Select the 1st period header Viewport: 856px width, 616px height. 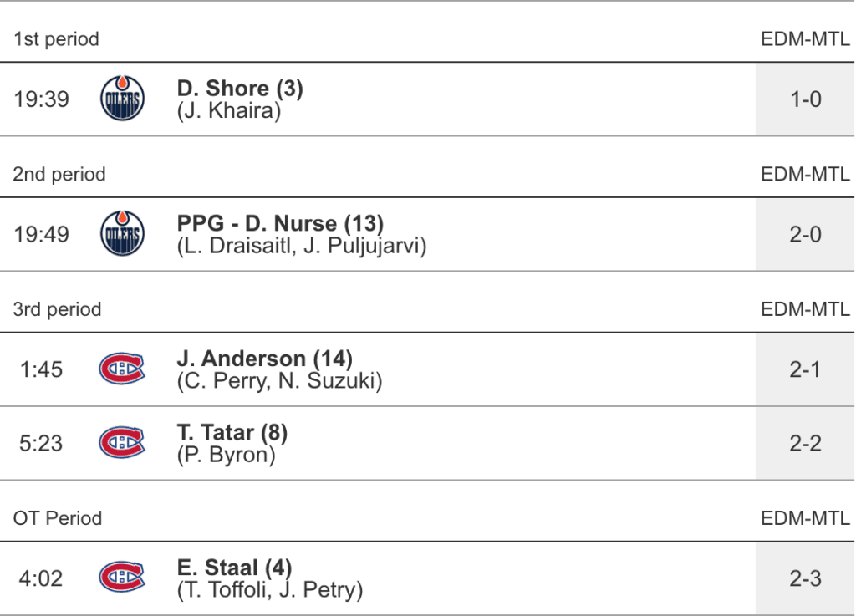56,39
